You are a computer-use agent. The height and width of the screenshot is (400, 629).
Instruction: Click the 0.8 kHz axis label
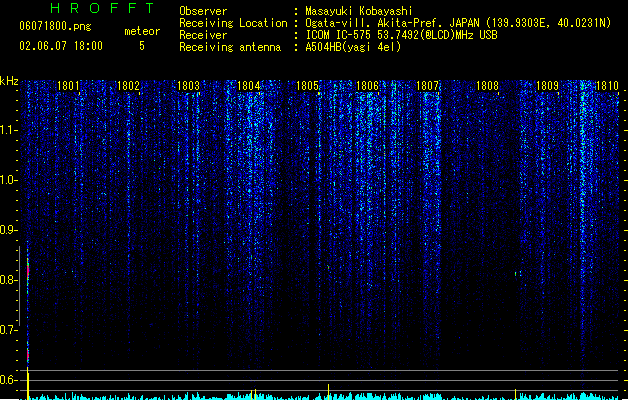pyautogui.click(x=8, y=280)
